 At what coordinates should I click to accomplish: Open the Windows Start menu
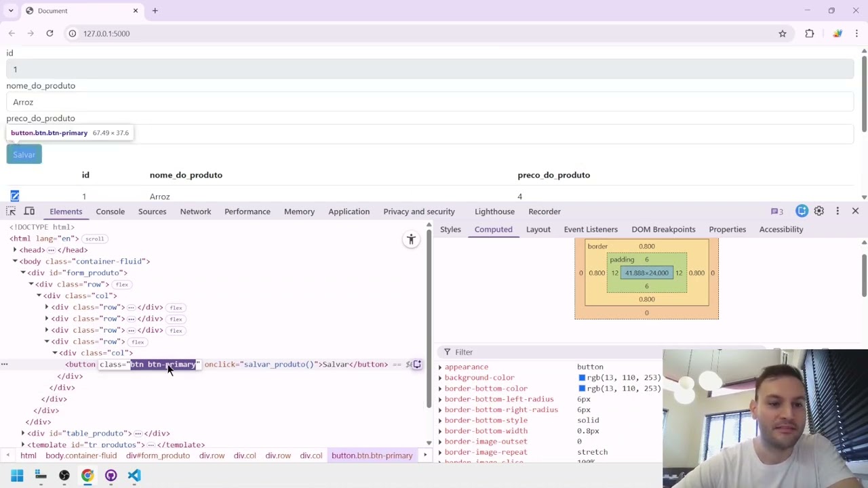pos(17,476)
